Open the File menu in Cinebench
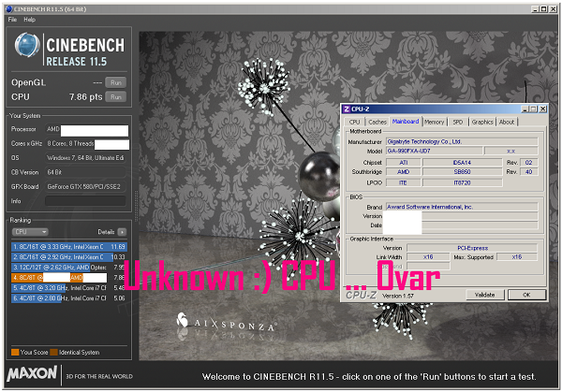The height and width of the screenshot is (392, 562). tap(12, 20)
